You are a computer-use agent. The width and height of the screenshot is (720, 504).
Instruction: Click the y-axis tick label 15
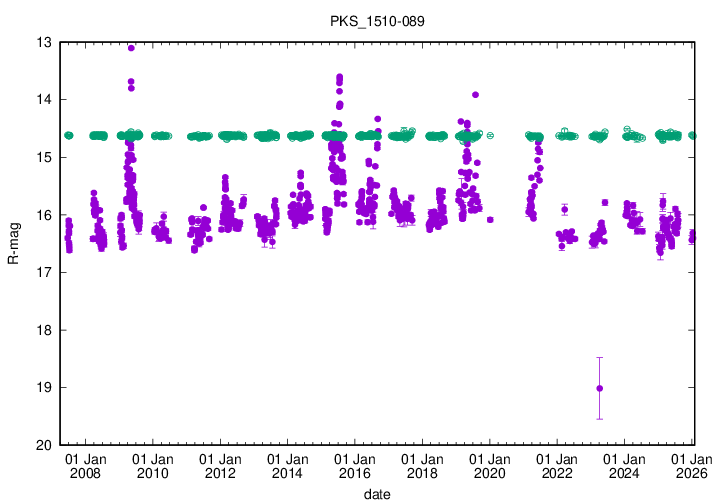(44, 158)
